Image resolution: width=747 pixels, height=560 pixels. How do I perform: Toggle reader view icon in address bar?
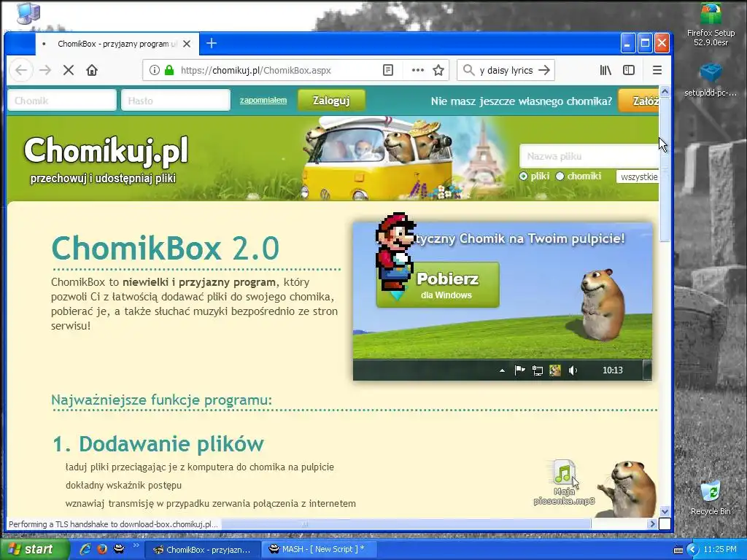coord(388,71)
